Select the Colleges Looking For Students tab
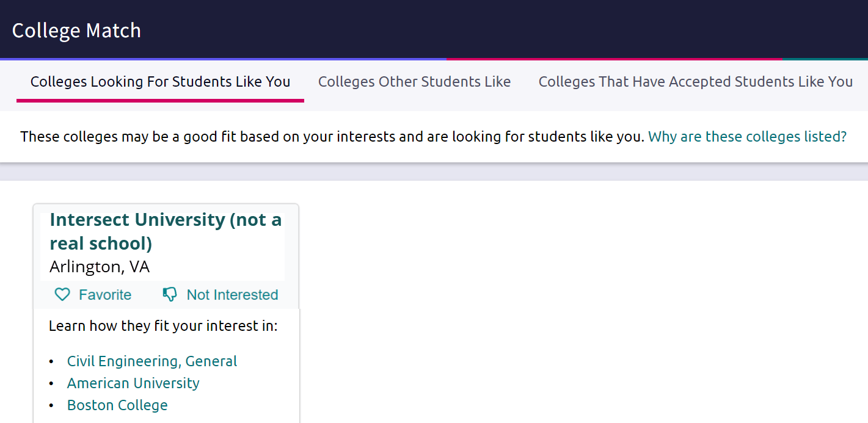This screenshot has height=423, width=868. [x=160, y=81]
